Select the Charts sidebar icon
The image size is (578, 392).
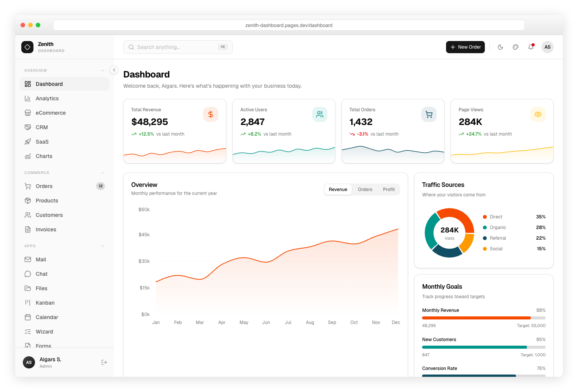click(28, 156)
